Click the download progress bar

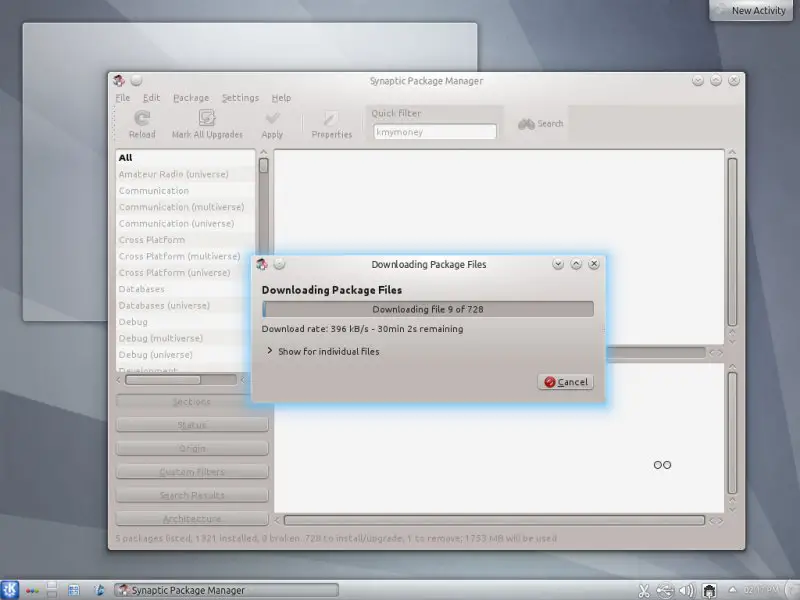[x=428, y=309]
